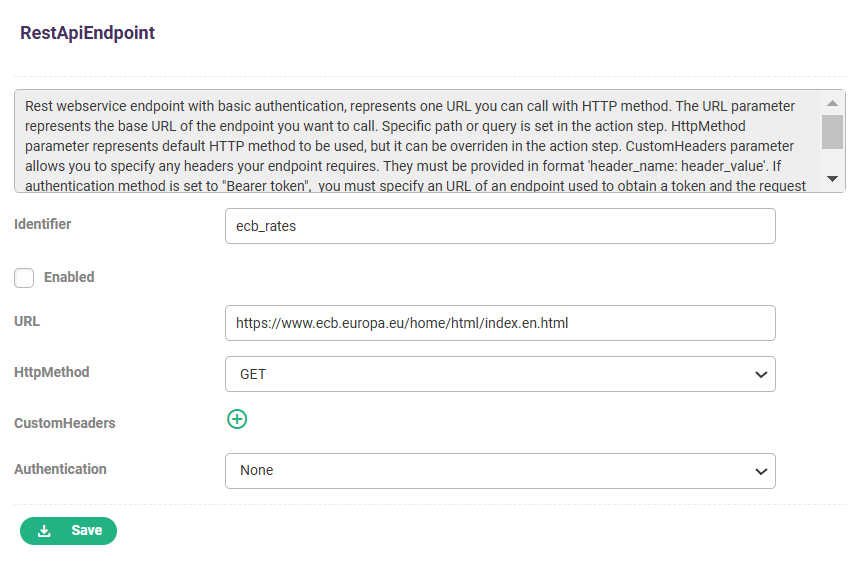Click the chevron arrow of HttpMethod select
The image size is (866, 562).
click(x=761, y=375)
